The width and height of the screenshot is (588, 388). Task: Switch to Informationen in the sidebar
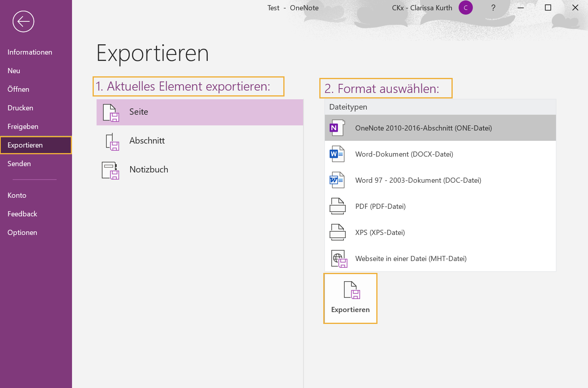point(30,52)
